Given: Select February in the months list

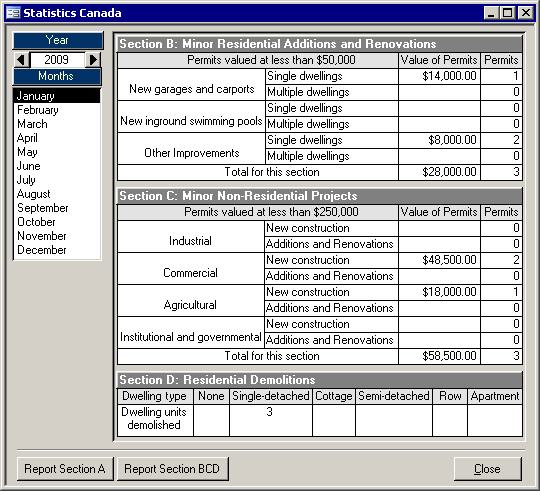Looking at the screenshot, I should [x=57, y=110].
